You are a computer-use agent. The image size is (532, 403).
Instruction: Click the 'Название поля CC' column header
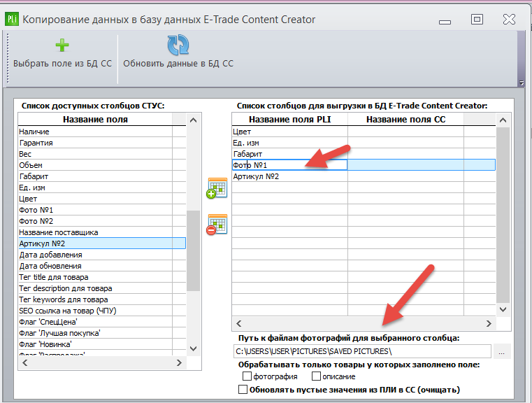[x=405, y=119]
